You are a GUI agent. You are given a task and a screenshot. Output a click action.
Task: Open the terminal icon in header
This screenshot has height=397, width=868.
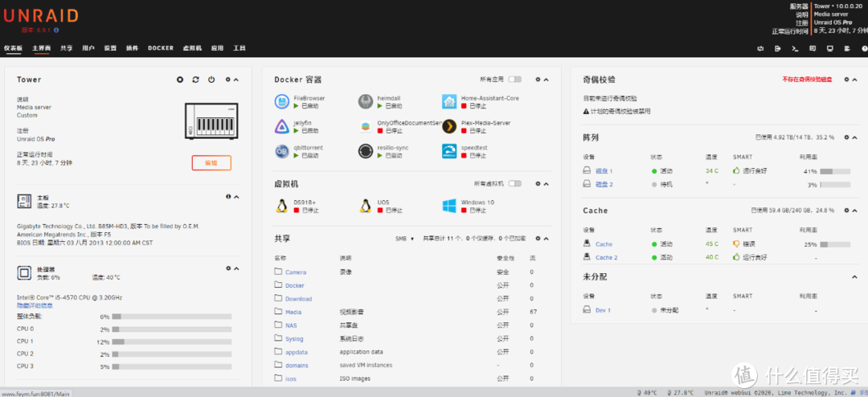[795, 49]
